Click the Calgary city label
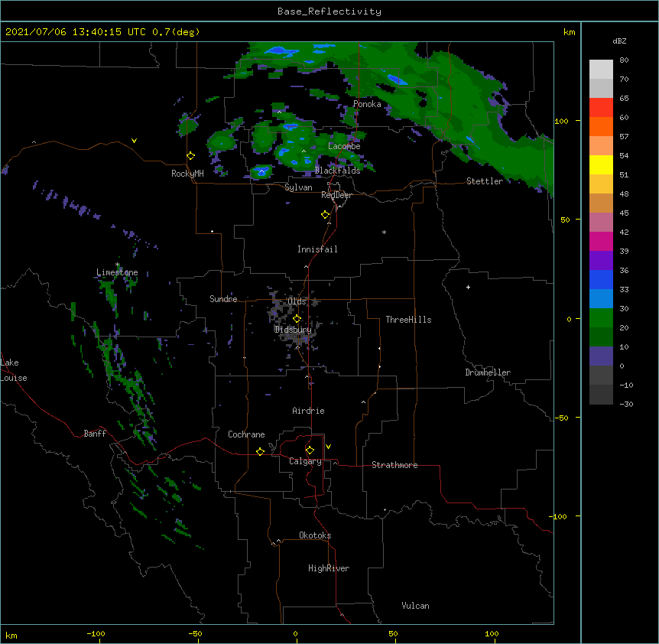The image size is (659, 644). point(305,461)
